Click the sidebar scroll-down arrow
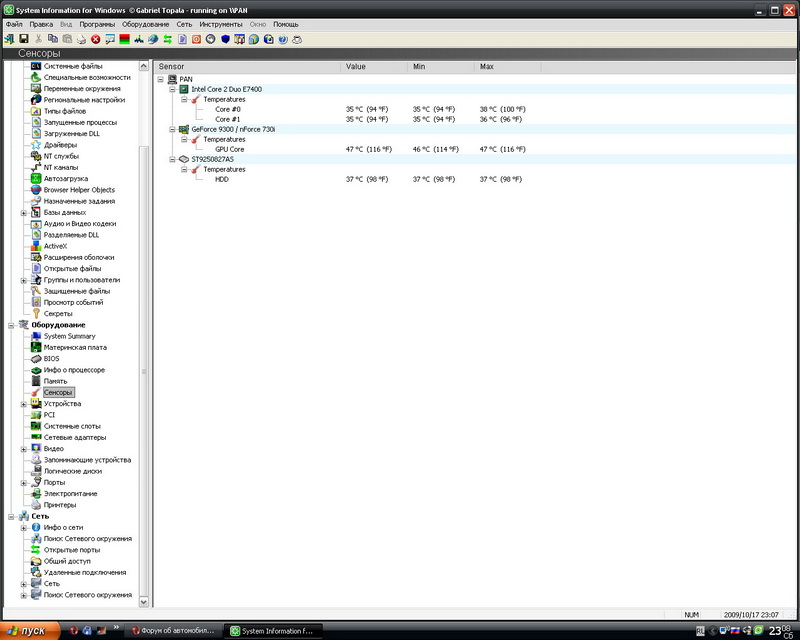The height and width of the screenshot is (640, 800). (144, 601)
